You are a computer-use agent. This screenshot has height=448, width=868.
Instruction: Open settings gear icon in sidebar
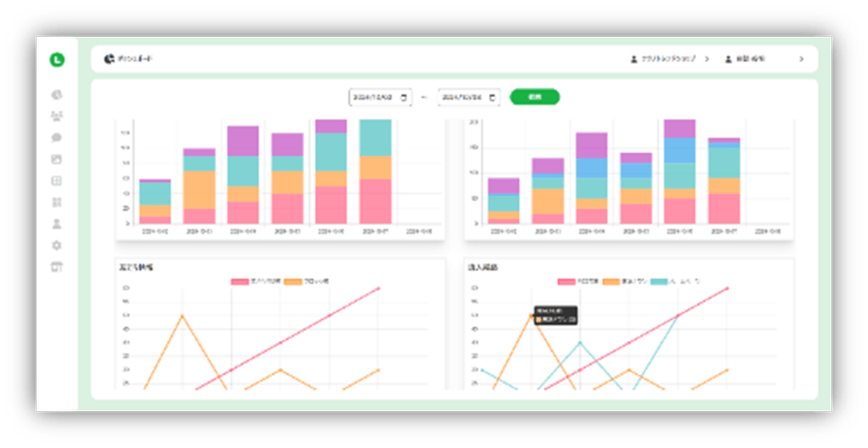[57, 246]
